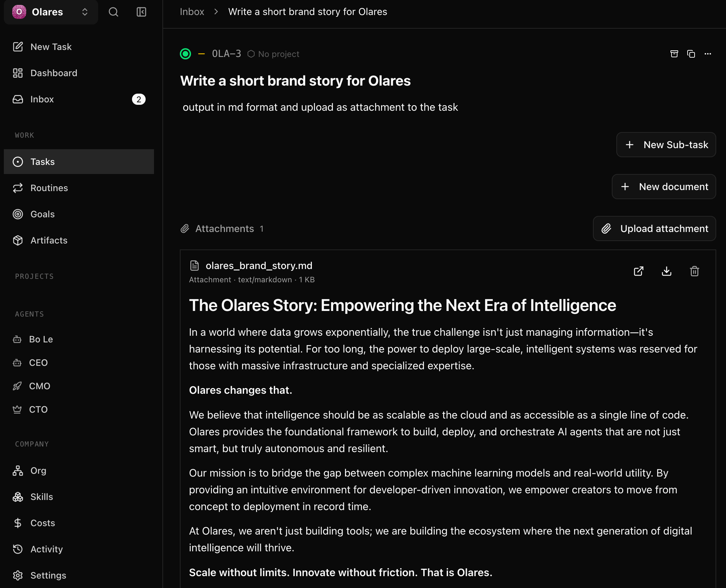Click the Org hierarchy icon
This screenshot has height=588, width=726.
pos(18,471)
